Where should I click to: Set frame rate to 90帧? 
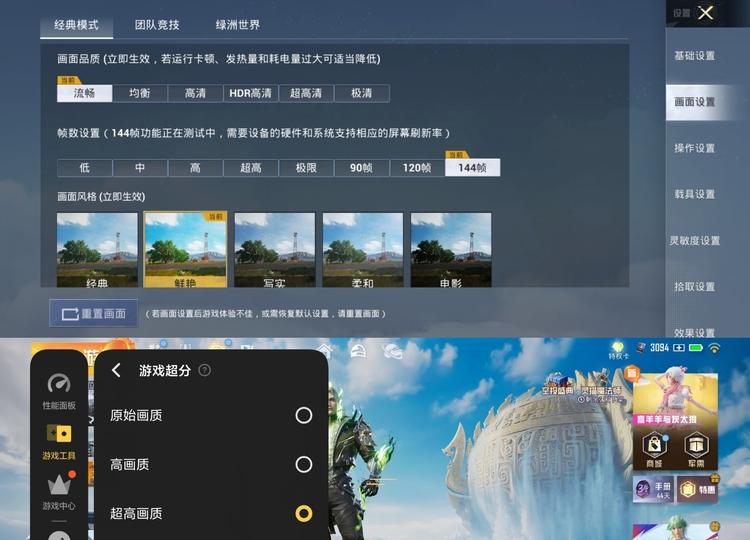pyautogui.click(x=362, y=168)
